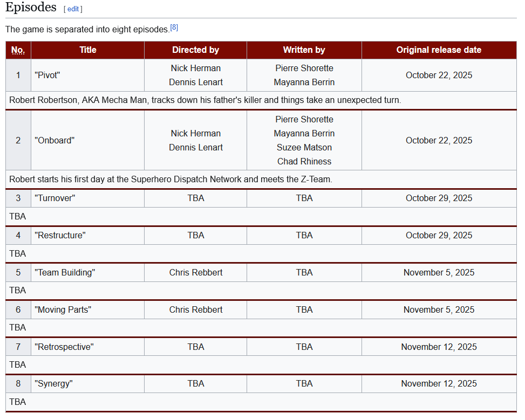Screen dimensions: 525x420
Task: Click the Pivot episode summary about Mecha Man
Action: point(205,100)
